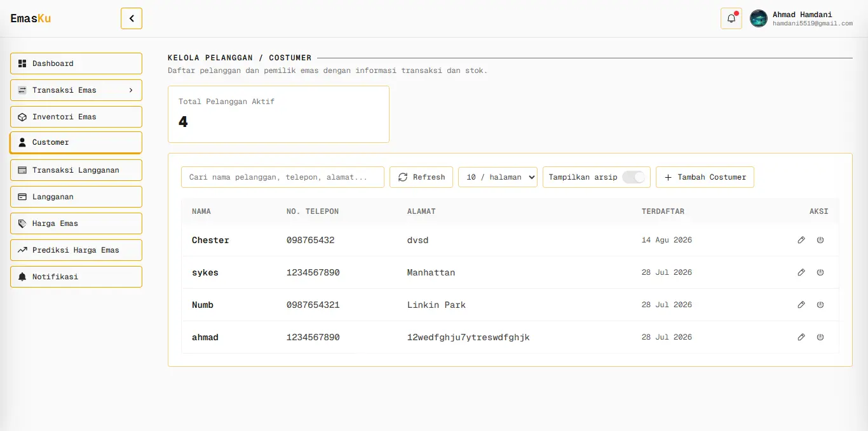Click the Inventori Emas box icon
The height and width of the screenshot is (431, 868).
[x=22, y=117]
